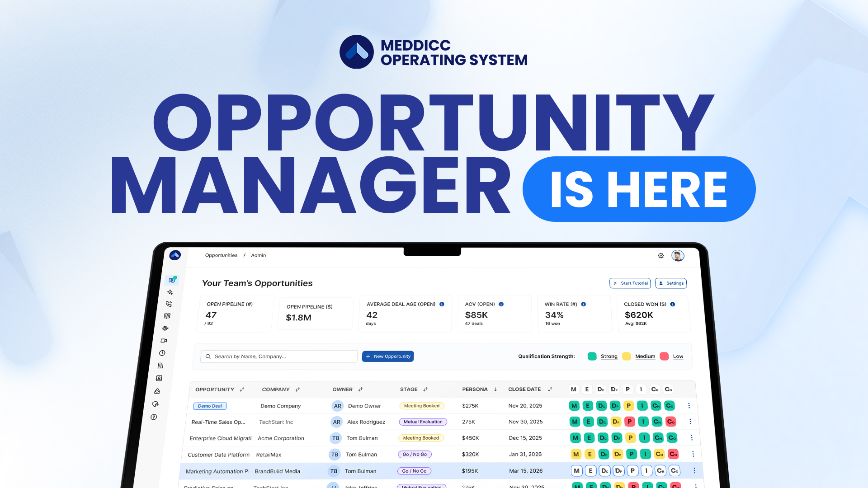Click the shapes icon in sidebar
This screenshot has width=868, height=488.
pos(157,391)
